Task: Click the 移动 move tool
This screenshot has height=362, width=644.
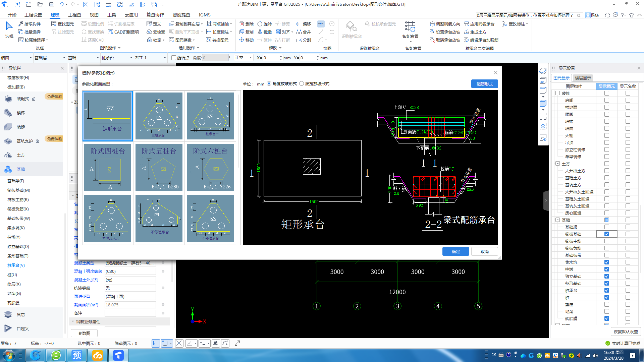Action: point(247,40)
